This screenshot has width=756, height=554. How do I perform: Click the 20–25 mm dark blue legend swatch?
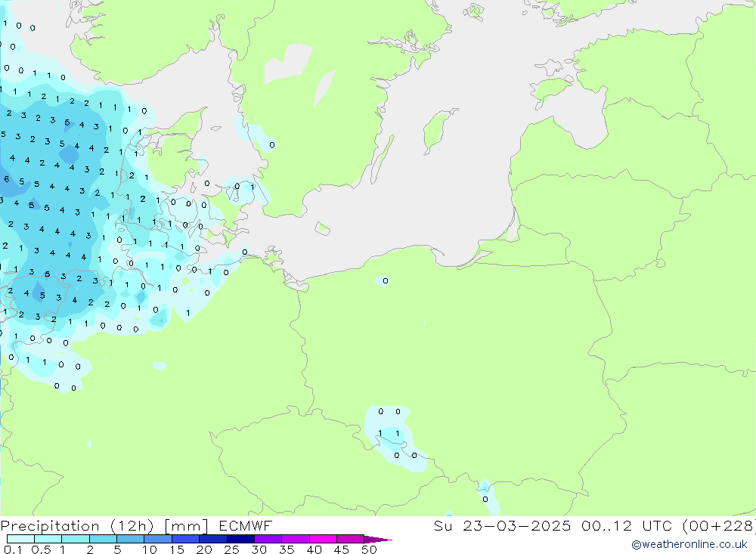click(212, 539)
